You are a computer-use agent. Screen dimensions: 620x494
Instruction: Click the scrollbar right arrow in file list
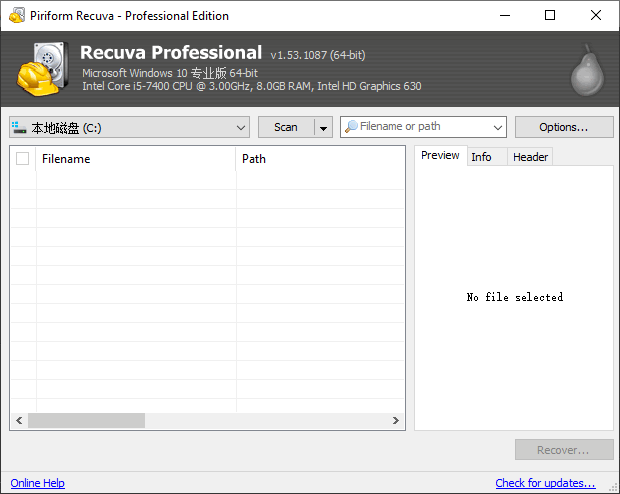(396, 420)
